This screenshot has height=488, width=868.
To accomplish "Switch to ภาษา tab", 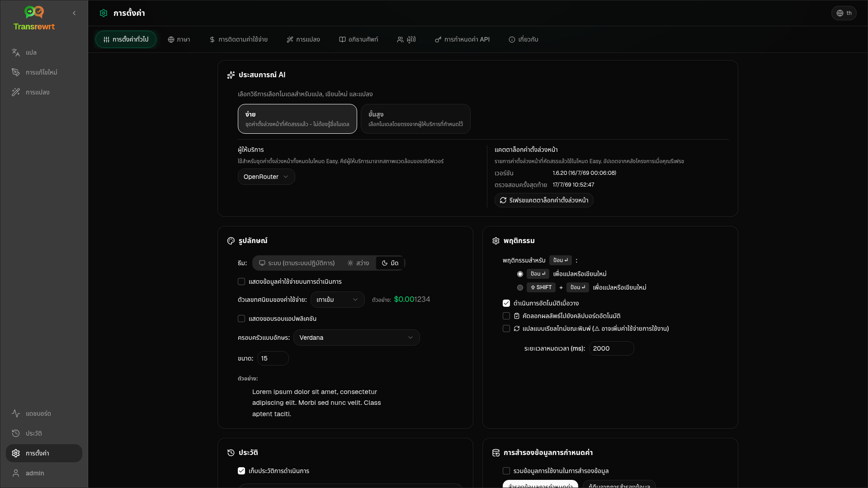I will click(x=179, y=39).
